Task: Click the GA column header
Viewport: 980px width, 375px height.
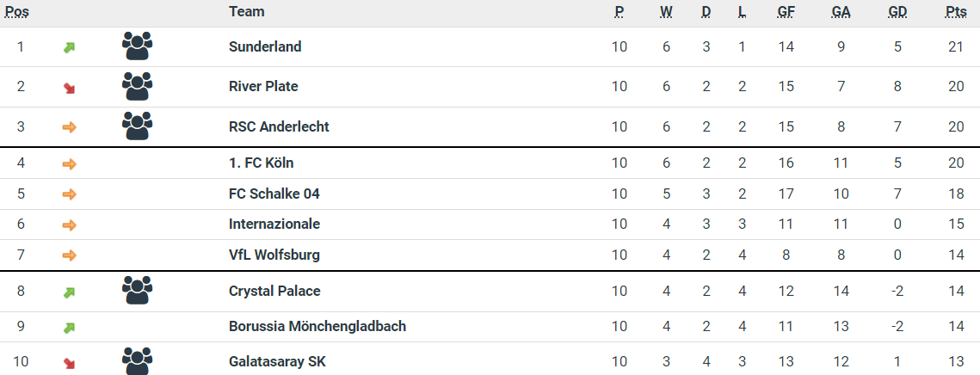Action: point(841,12)
